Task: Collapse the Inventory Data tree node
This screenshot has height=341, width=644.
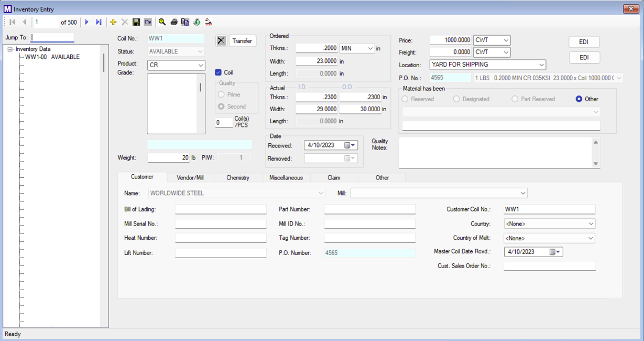Action: (x=10, y=49)
